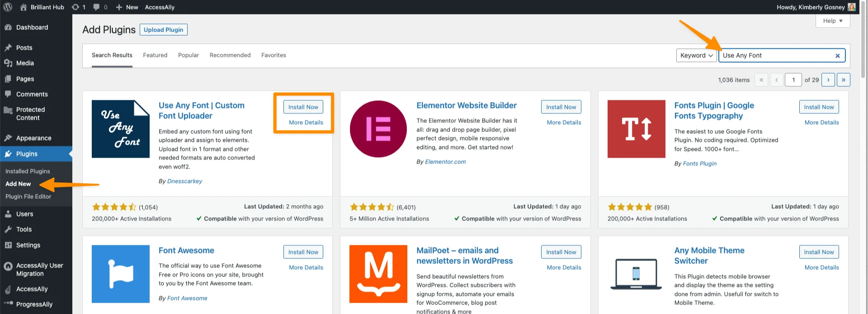This screenshot has width=868, height=314.
Task: Clear the search field with X icon
Action: 837,56
